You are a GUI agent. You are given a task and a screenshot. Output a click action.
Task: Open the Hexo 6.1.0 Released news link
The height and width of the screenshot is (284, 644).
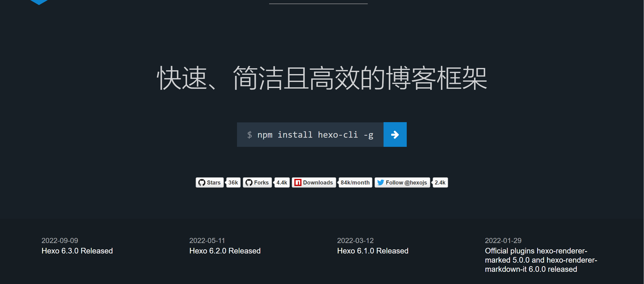[373, 251]
